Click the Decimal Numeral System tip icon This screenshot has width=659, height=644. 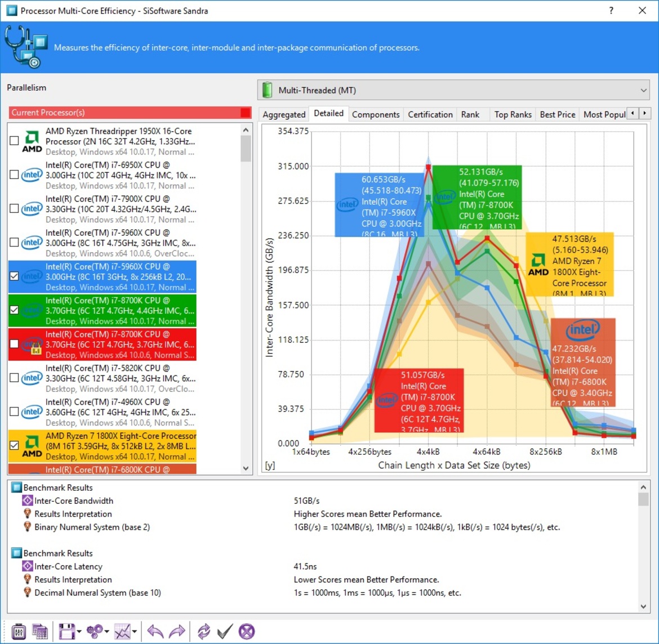click(x=28, y=592)
